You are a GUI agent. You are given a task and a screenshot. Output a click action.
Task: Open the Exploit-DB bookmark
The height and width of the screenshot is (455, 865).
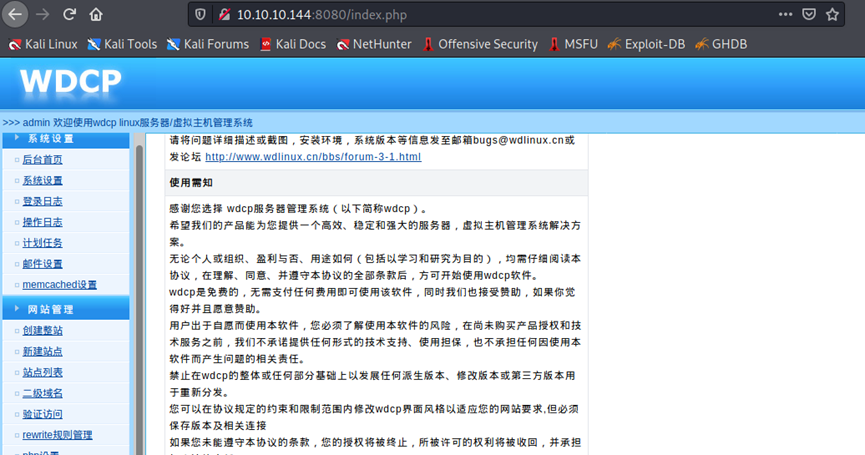(647, 44)
